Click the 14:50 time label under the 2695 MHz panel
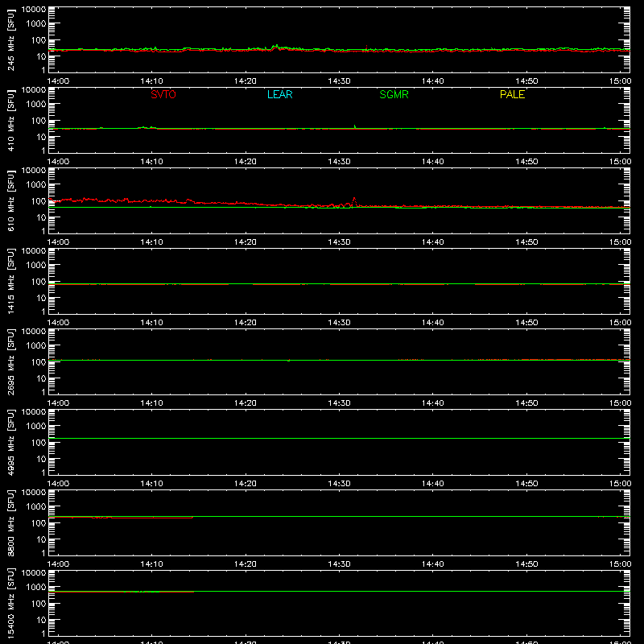Screen dimensions: 644x644 526,403
